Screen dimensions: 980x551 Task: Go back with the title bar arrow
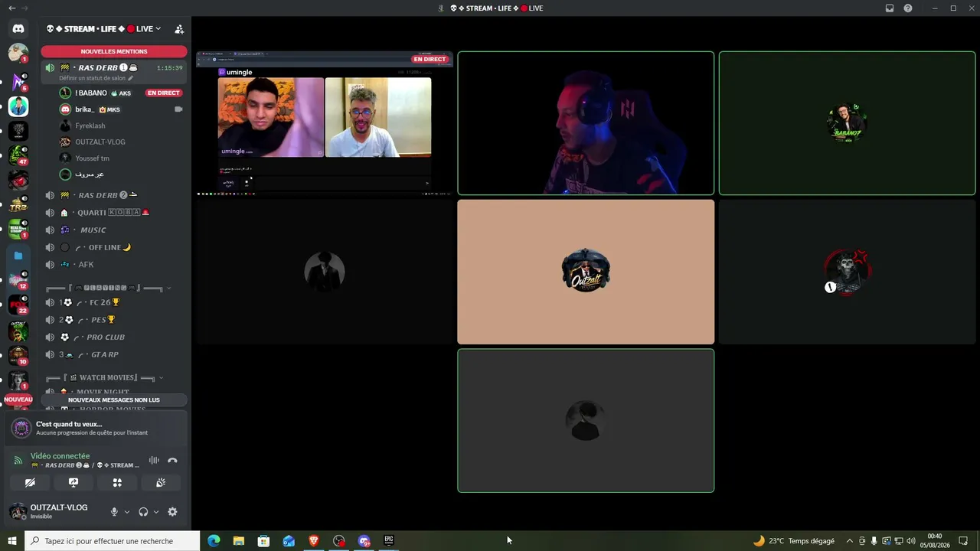tap(11, 8)
